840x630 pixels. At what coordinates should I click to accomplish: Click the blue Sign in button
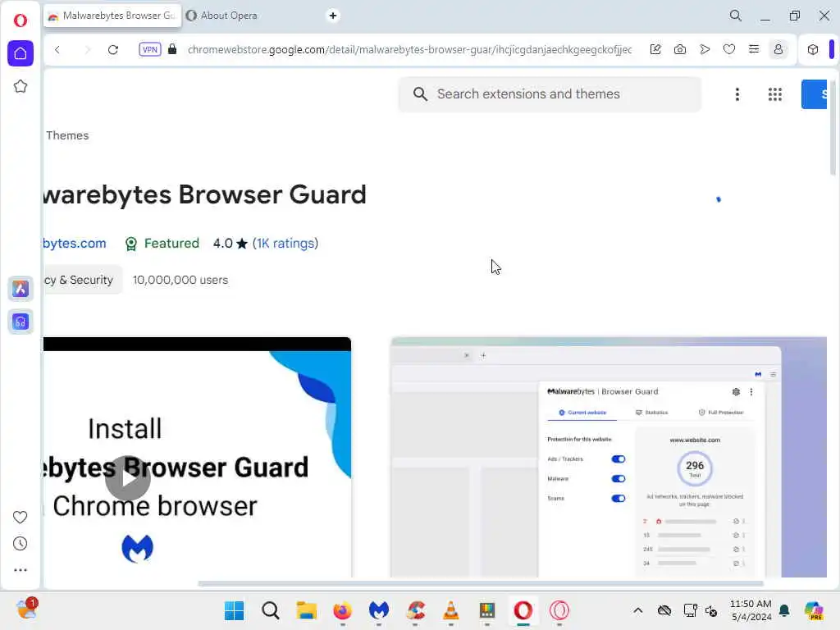tap(815, 94)
